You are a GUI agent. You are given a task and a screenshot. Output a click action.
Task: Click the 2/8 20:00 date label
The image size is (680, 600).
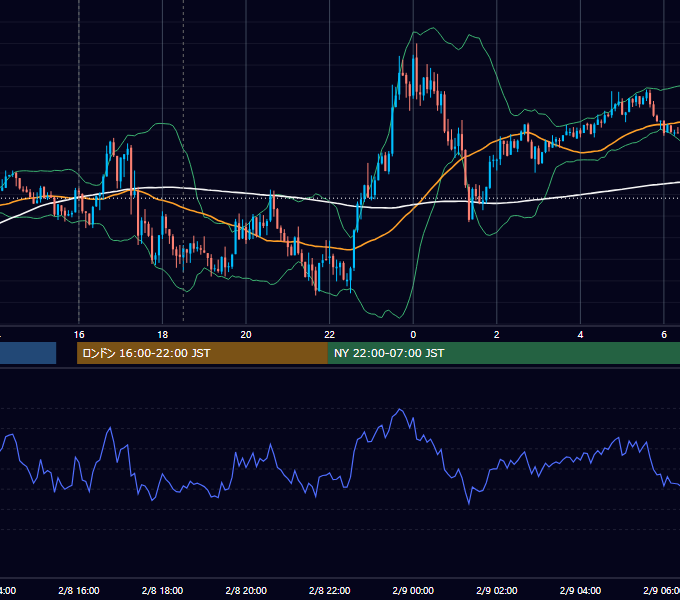pyautogui.click(x=246, y=590)
